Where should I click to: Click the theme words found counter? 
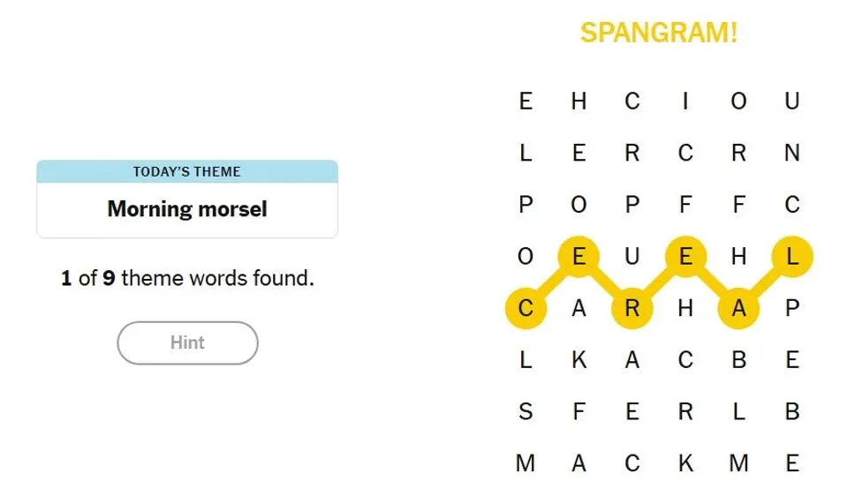click(187, 279)
